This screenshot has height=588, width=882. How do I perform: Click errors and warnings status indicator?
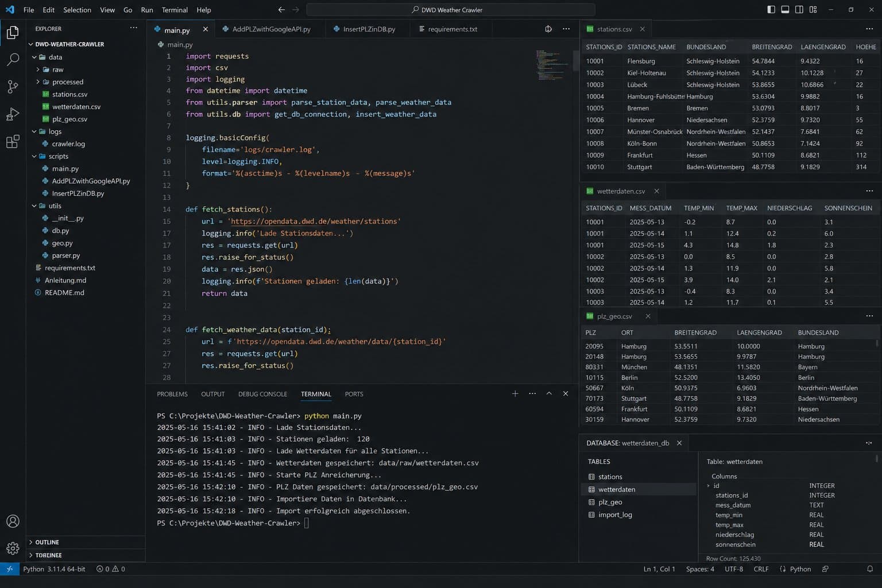coord(111,569)
